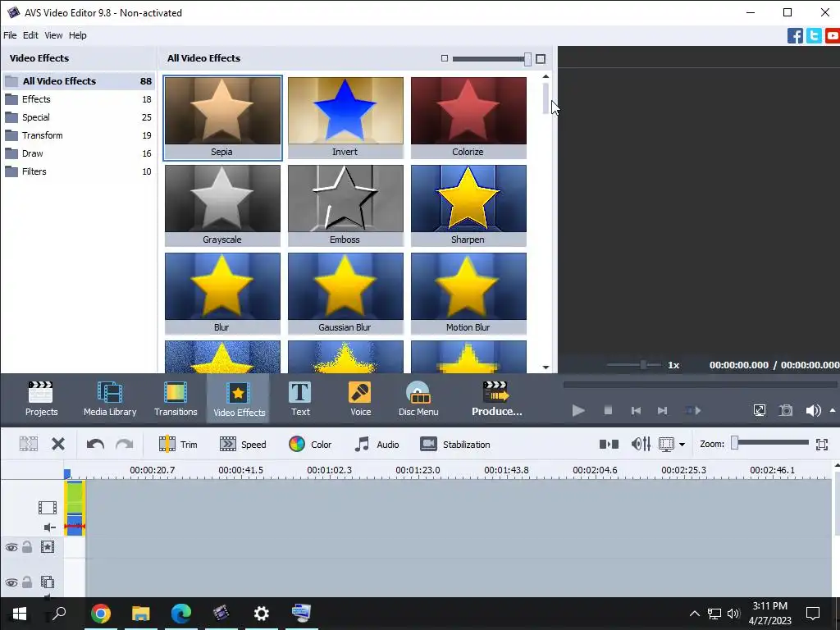
Task: Toggle visibility of the overlay track
Action: [x=11, y=582]
